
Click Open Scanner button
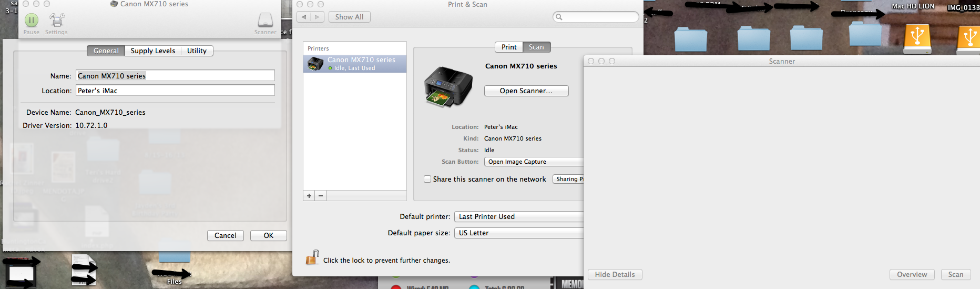click(x=526, y=91)
